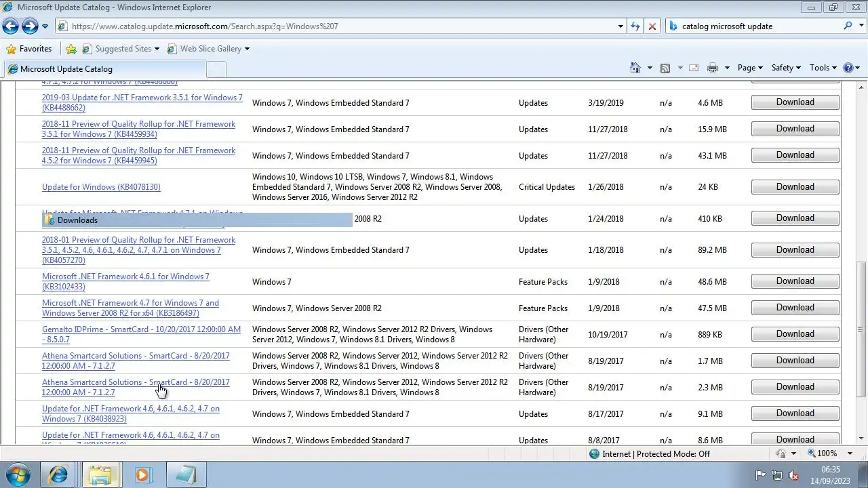868x488 pixels.
Task: Click the Add to Favorites Bar icon
Action: (x=71, y=49)
